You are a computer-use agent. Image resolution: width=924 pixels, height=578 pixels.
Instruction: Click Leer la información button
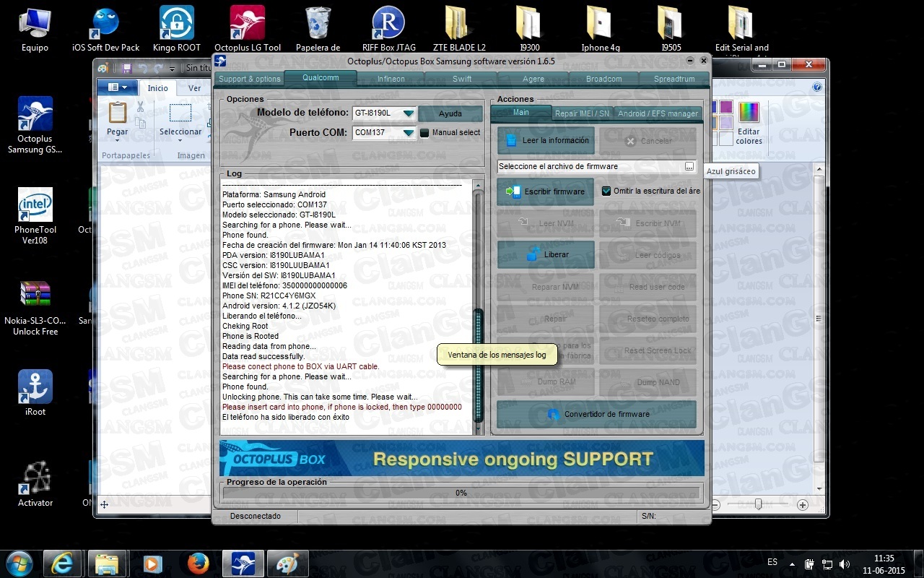[x=546, y=141]
